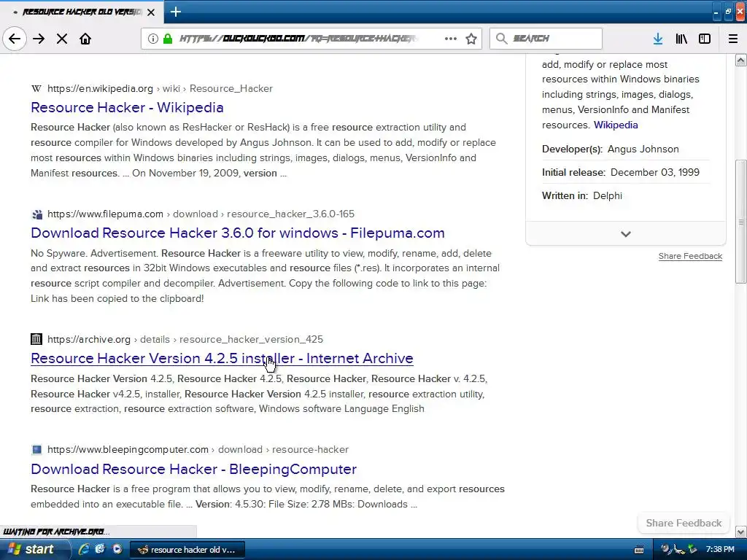Open Resource Hacker Version 4.2.5 installer link
The image size is (747, 560).
pos(222,358)
